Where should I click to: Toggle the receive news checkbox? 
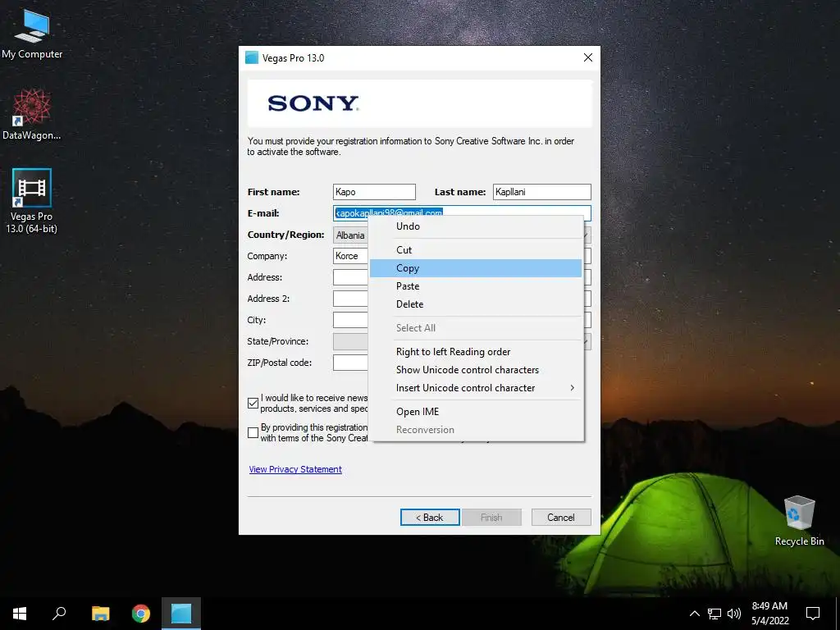tap(253, 404)
